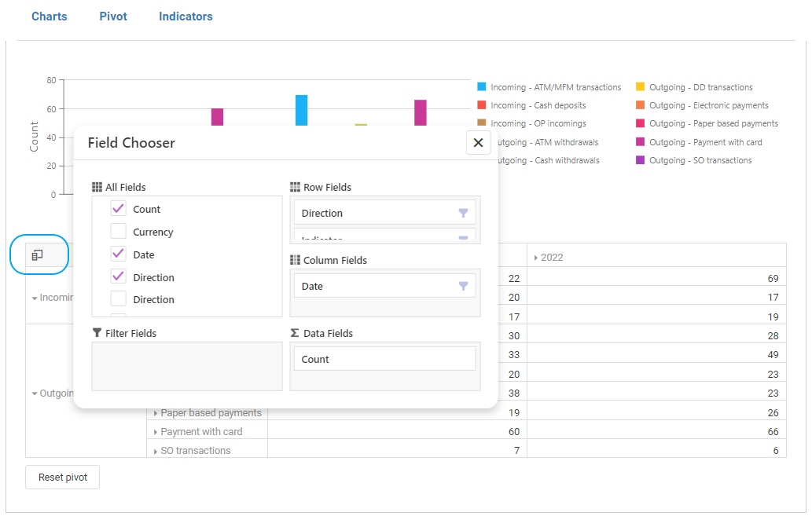The height and width of the screenshot is (527, 812).
Task: Click the Outgoing - DD transactions legend marker
Action: [x=641, y=87]
